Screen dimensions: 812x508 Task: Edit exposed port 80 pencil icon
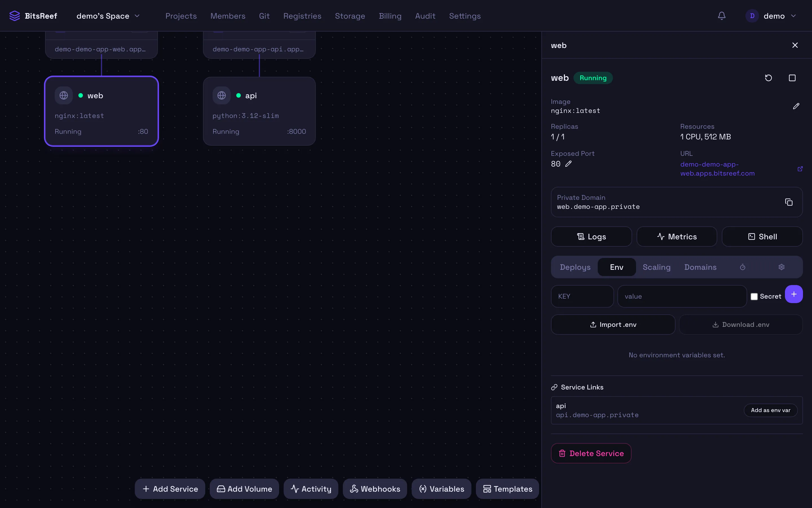(568, 164)
